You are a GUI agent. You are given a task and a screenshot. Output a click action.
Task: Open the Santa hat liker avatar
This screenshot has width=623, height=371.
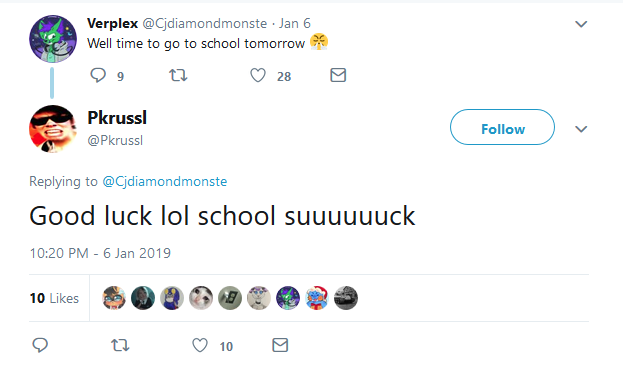[x=317, y=298]
